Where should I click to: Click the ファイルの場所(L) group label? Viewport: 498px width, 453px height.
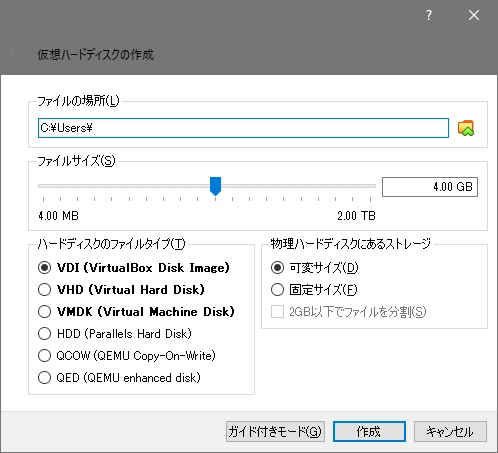(x=78, y=101)
